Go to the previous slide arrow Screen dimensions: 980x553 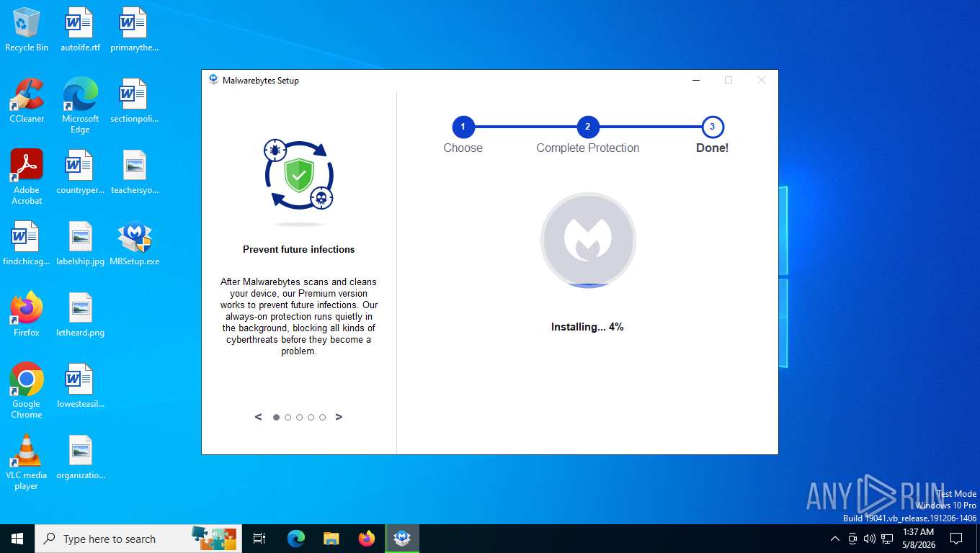(x=259, y=417)
